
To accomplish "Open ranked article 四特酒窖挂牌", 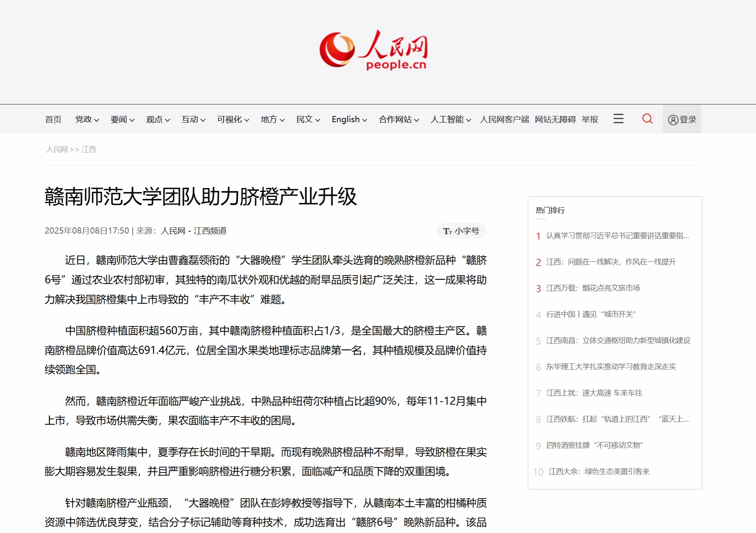I will pyautogui.click(x=594, y=446).
